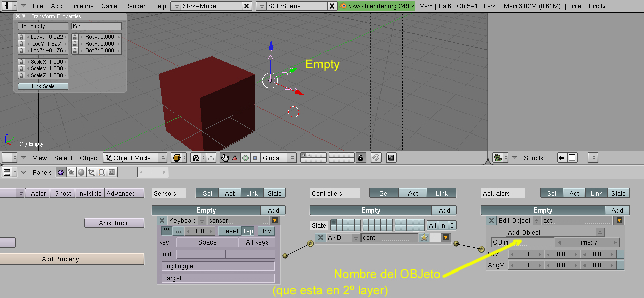Collapse the Transform Properties panel triangle

click(x=24, y=16)
